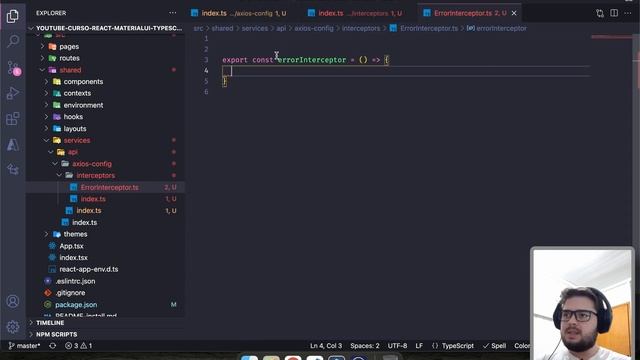
Task: Expand the hooks folder
Action: pos(106,117)
